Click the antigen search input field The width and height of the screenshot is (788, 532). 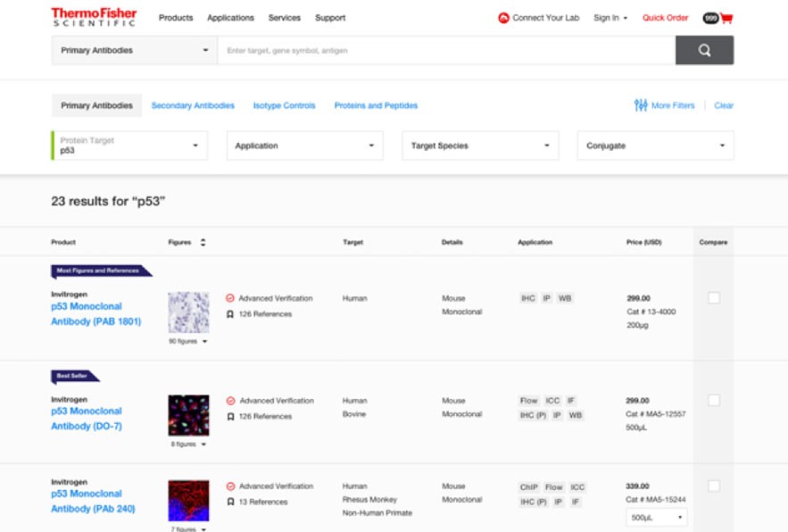(x=446, y=50)
